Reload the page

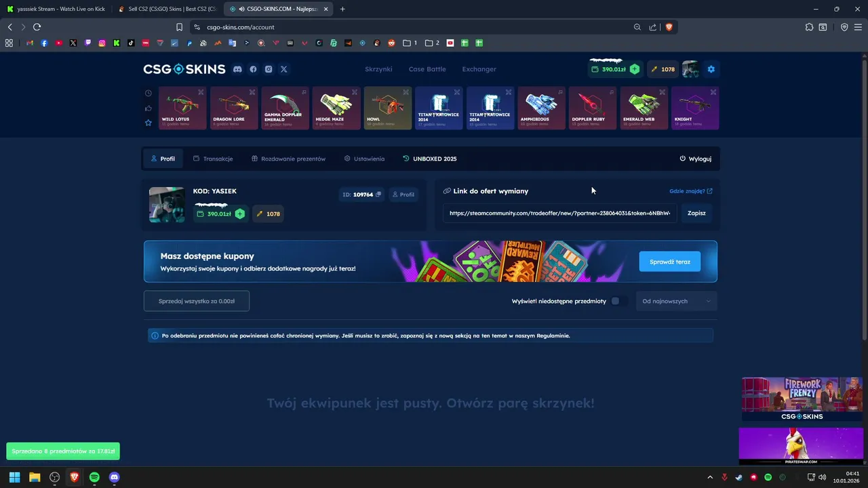click(37, 27)
